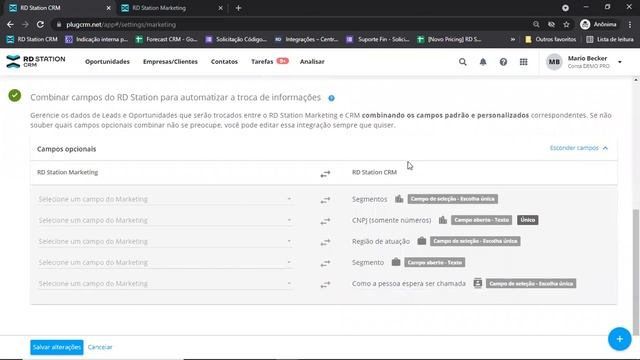Open zoom magnifier icon in address bar
Screen dimensions: 640x360
536,24
